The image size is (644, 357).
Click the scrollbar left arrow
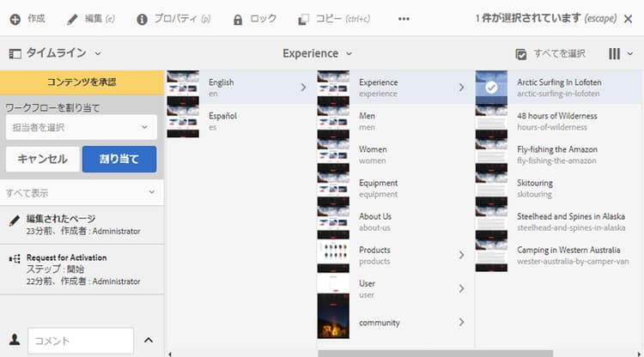tap(170, 354)
